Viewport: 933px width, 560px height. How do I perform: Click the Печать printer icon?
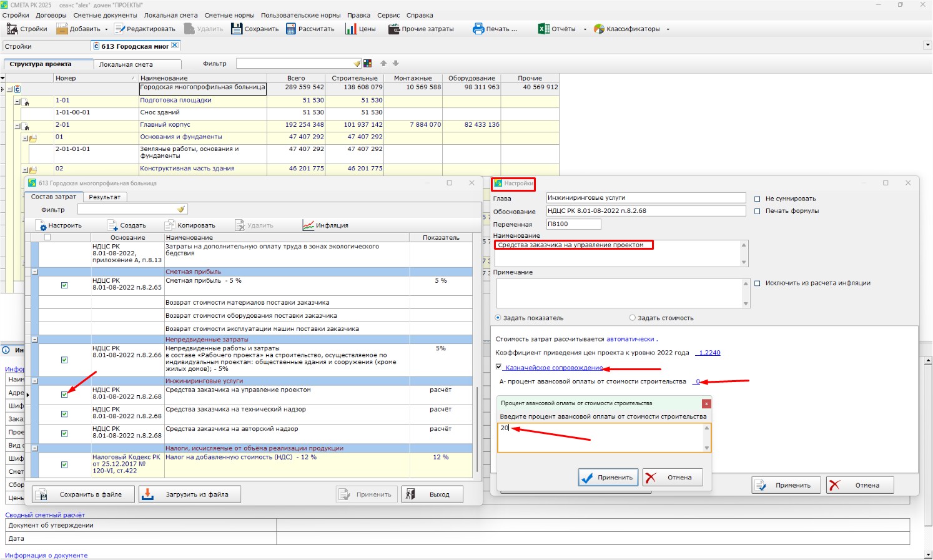pyautogui.click(x=478, y=29)
